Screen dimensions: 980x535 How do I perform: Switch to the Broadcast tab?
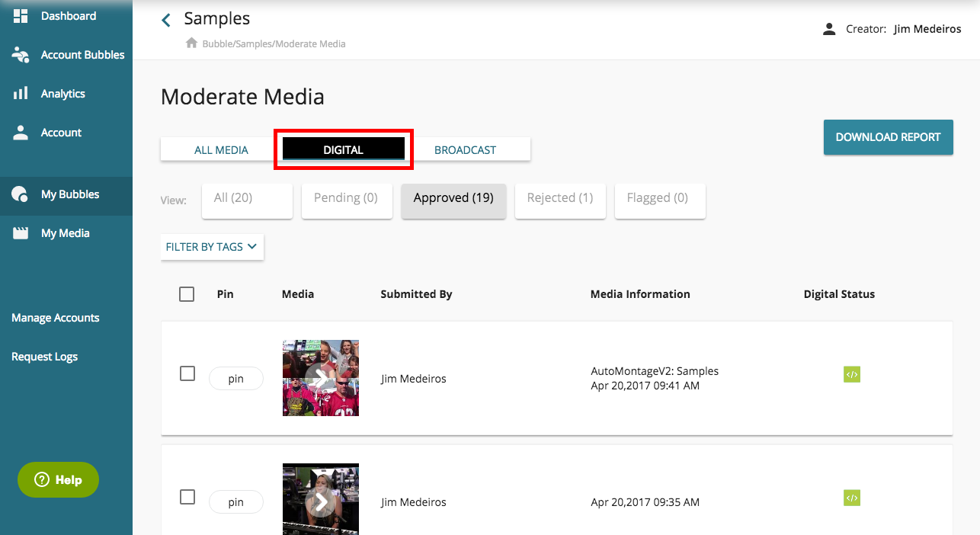pos(465,150)
